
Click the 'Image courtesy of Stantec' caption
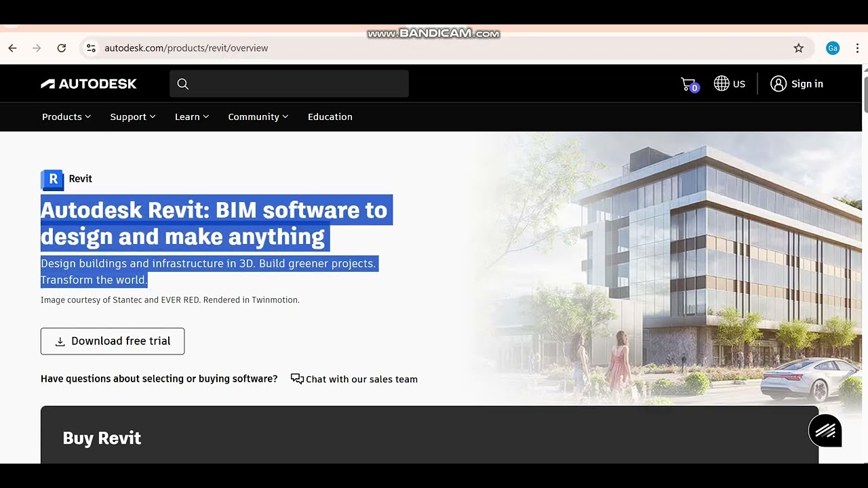point(170,300)
